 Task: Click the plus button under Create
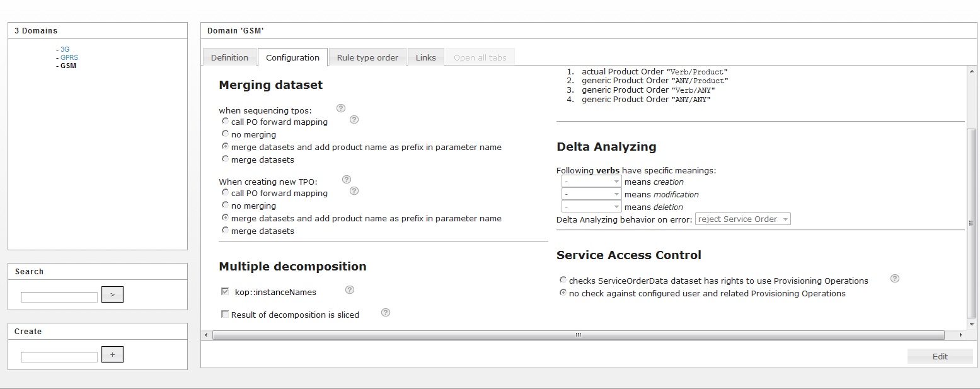[112, 354]
